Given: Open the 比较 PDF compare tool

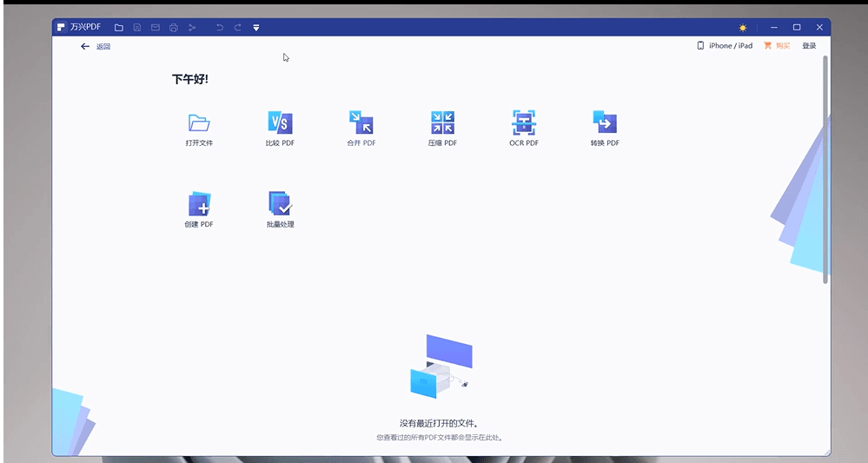Looking at the screenshot, I should 280,122.
